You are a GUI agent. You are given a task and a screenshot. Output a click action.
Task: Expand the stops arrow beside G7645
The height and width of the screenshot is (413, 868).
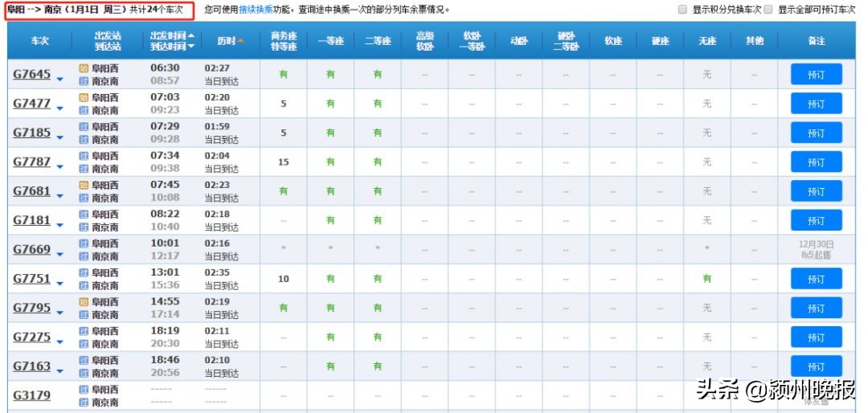(x=59, y=80)
